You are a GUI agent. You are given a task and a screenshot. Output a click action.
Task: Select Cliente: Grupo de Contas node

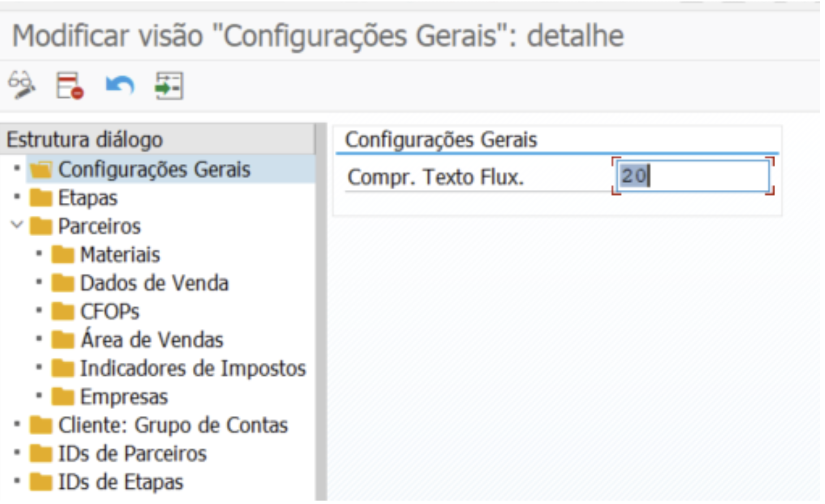[172, 425]
